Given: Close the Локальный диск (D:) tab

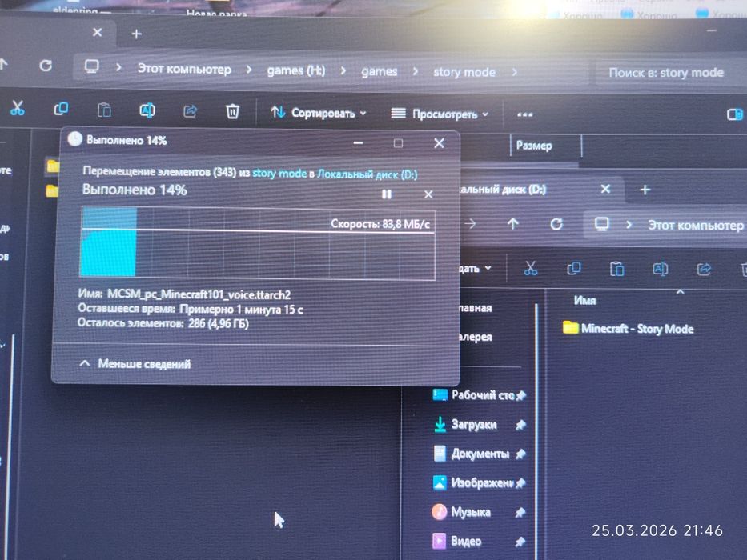Looking at the screenshot, I should (x=605, y=189).
